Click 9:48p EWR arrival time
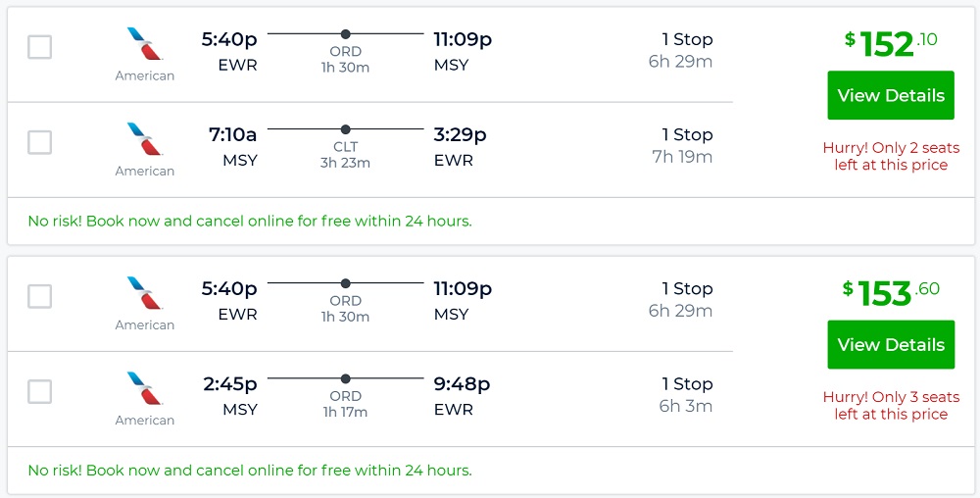The image size is (980, 498). pyautogui.click(x=462, y=384)
